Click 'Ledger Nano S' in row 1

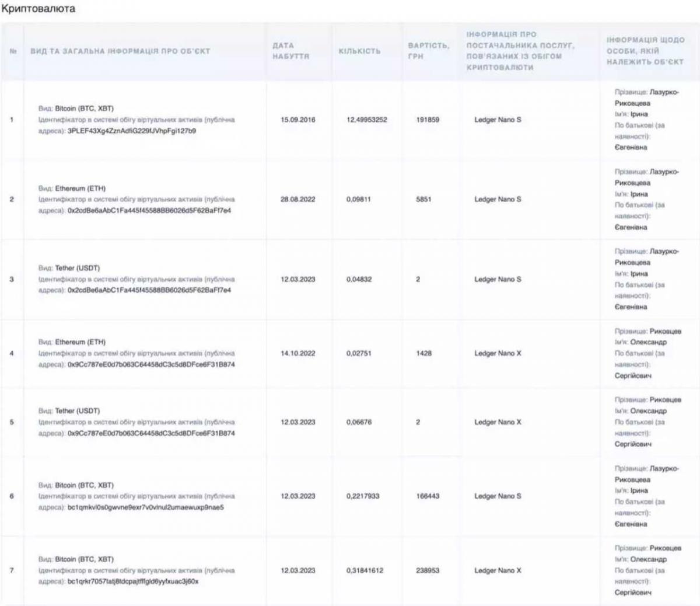pos(498,120)
